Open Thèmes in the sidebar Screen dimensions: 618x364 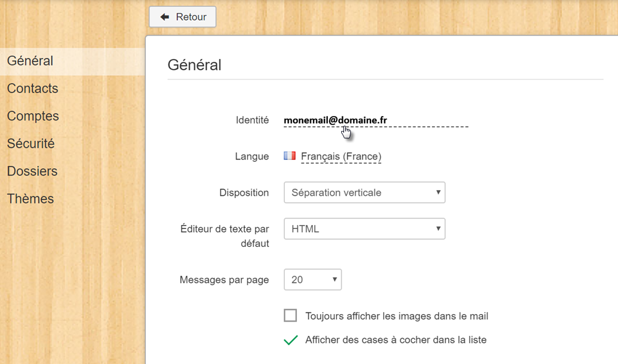30,199
